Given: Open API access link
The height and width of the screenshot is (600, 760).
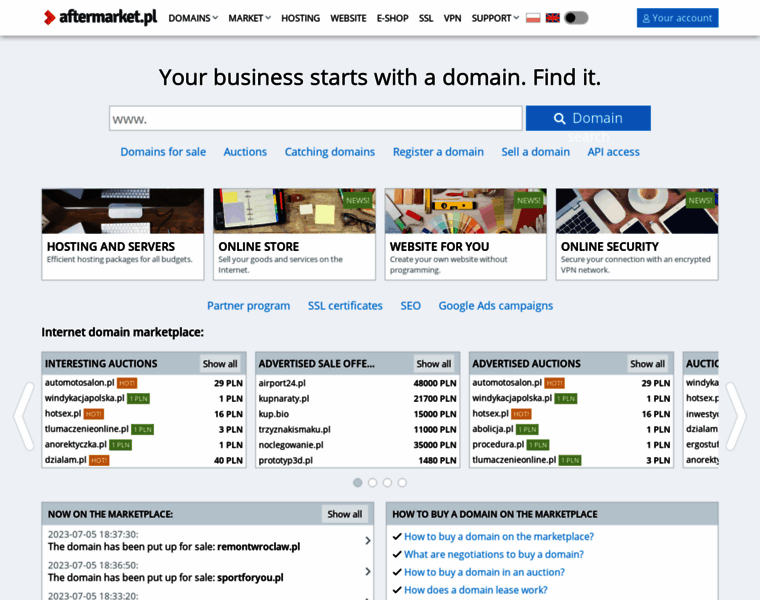Looking at the screenshot, I should (614, 152).
